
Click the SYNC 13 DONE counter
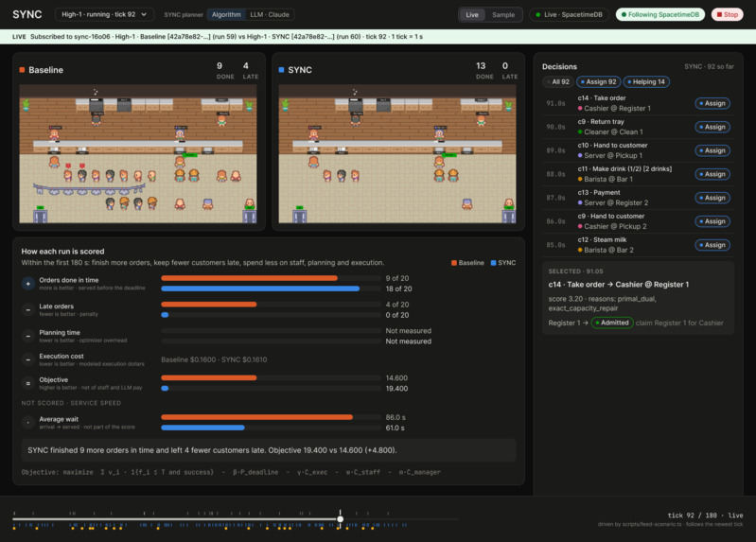tap(484, 70)
